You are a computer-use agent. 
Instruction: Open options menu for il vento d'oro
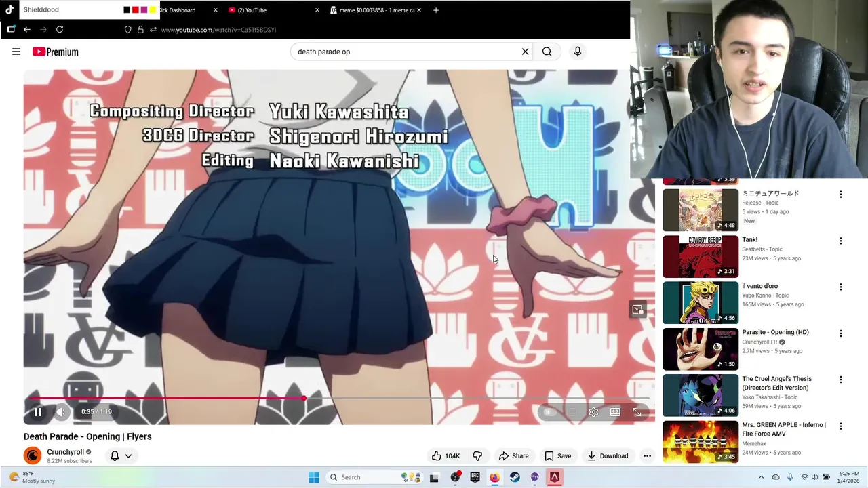pyautogui.click(x=841, y=287)
